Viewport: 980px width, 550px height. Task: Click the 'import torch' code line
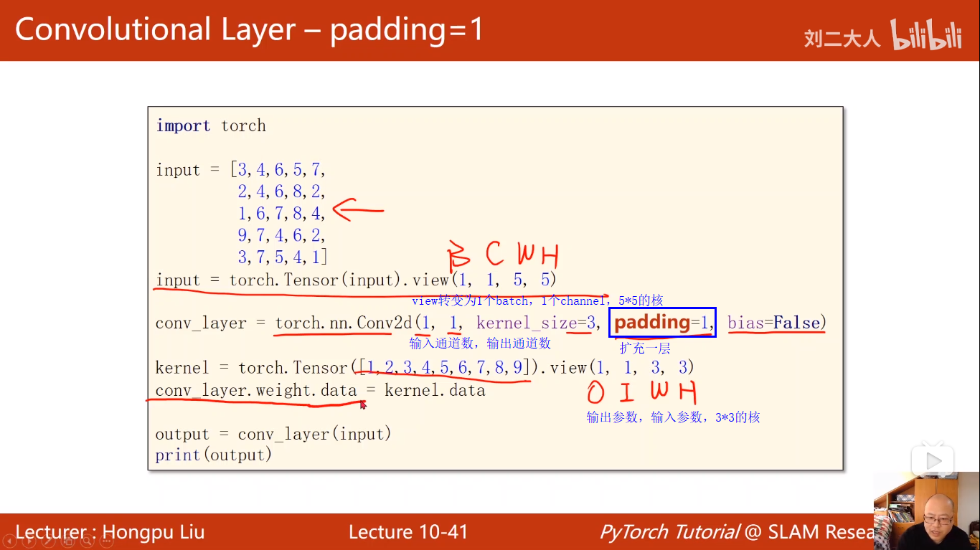coord(211,125)
